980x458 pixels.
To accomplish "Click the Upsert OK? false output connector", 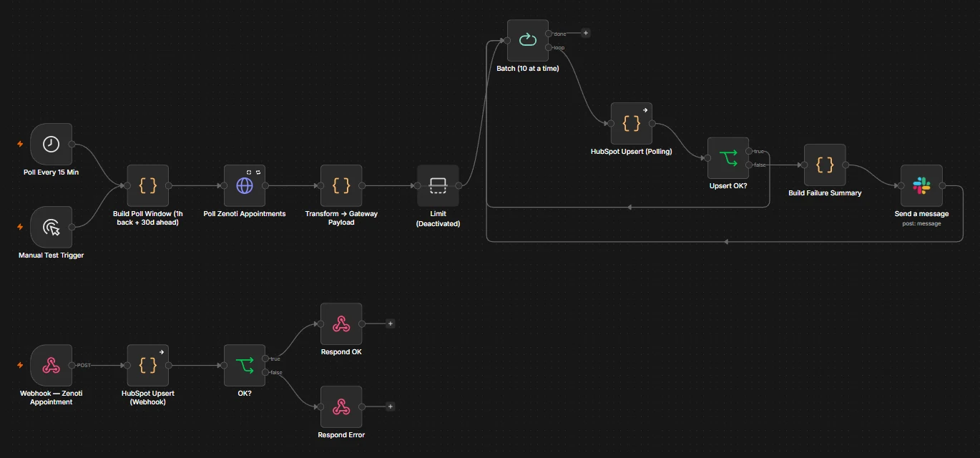I will click(749, 165).
